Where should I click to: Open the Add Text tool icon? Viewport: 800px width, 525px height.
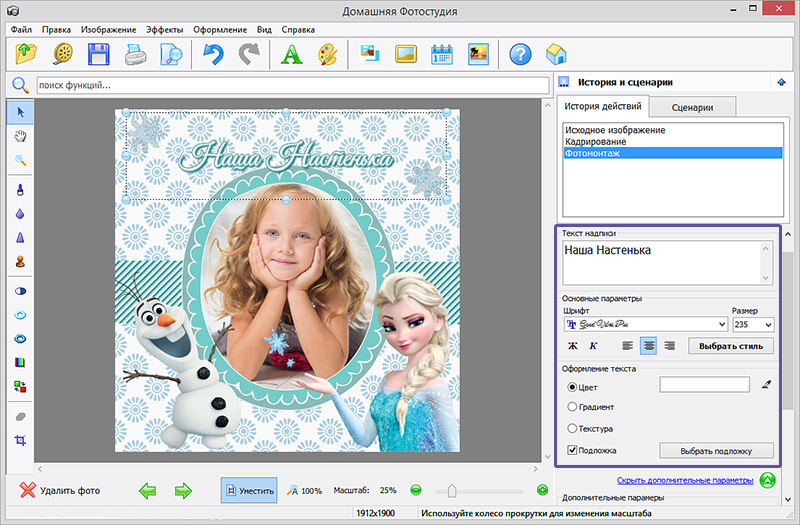click(x=290, y=54)
